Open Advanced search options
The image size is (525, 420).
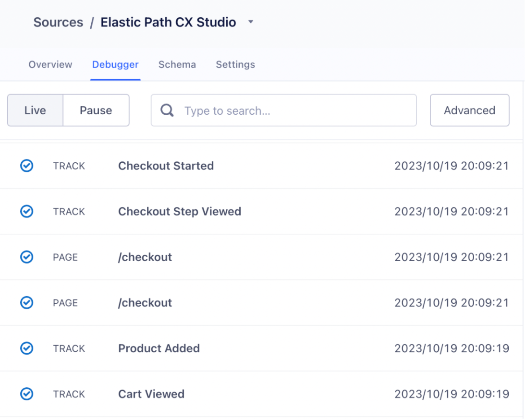point(469,110)
